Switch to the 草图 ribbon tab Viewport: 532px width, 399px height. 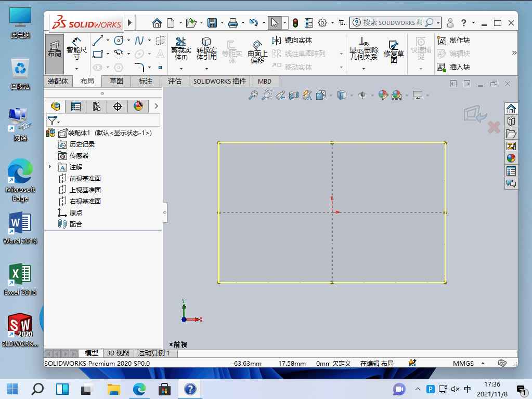point(117,81)
